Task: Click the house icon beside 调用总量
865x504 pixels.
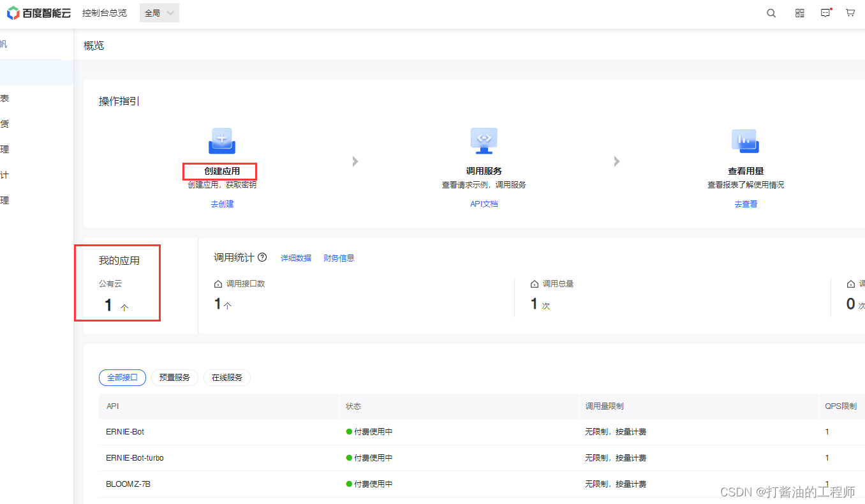Action: (535, 284)
